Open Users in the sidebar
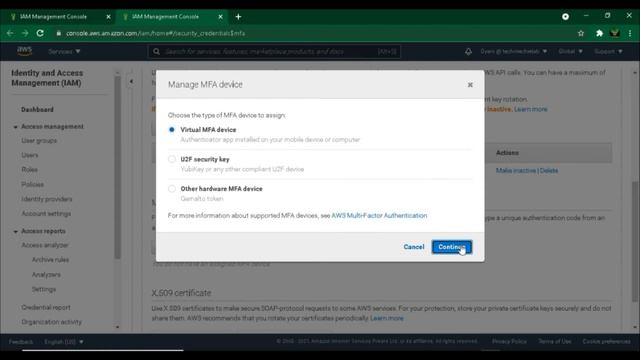The height and width of the screenshot is (360, 640). 30,155
